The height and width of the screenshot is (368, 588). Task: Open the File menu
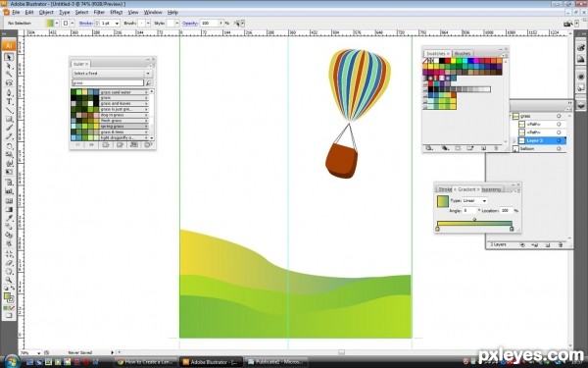pyautogui.click(x=16, y=13)
